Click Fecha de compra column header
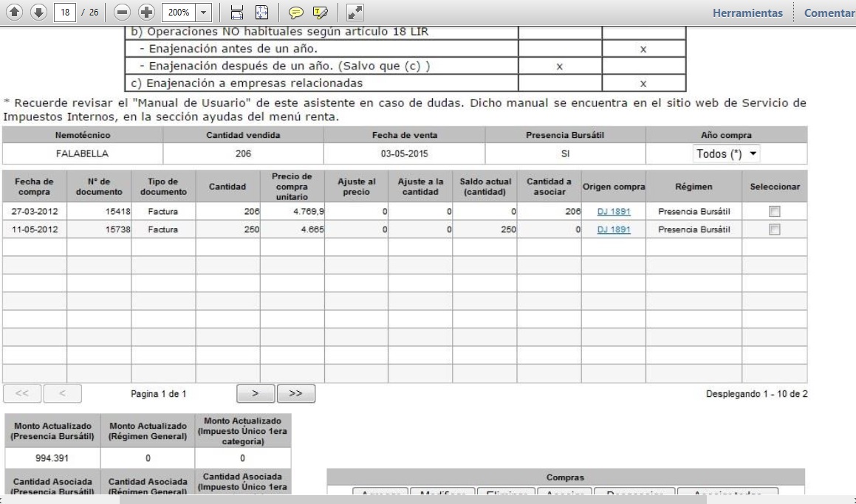The width and height of the screenshot is (856, 504). pyautogui.click(x=35, y=186)
